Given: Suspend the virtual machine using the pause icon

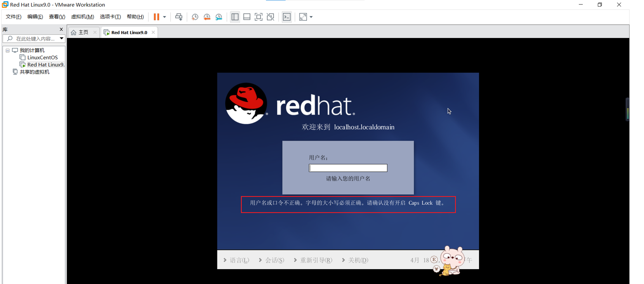Looking at the screenshot, I should [156, 17].
